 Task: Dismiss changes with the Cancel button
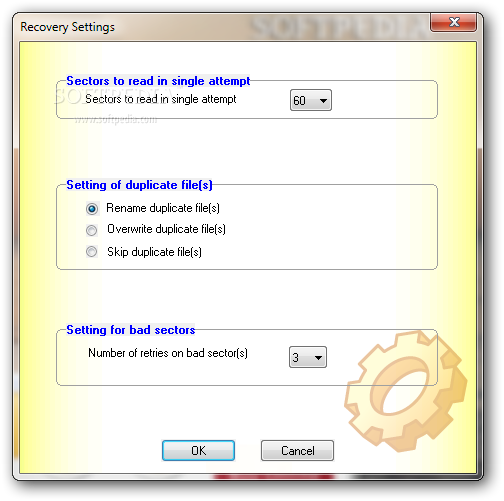tap(297, 451)
